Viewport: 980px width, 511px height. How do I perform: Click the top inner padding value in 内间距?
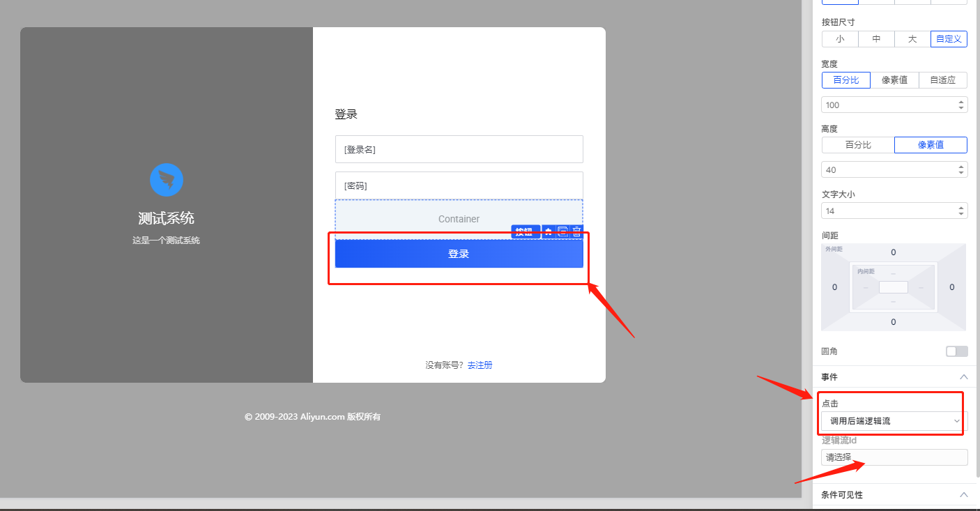click(x=894, y=274)
